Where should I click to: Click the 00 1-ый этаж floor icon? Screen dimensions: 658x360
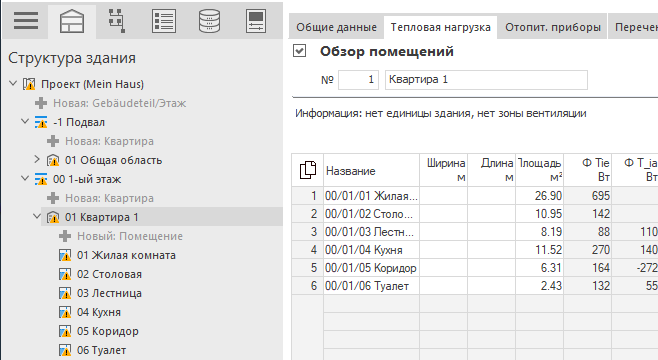click(x=41, y=179)
